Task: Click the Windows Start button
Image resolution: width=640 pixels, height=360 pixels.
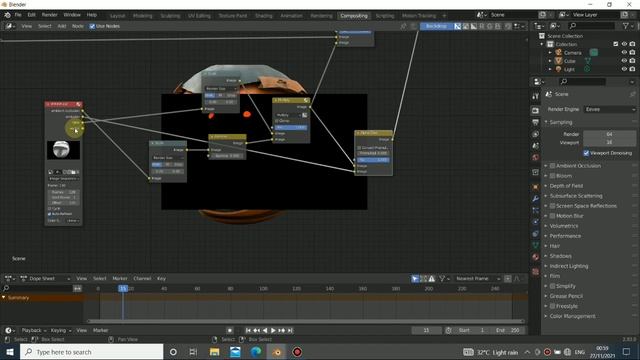Action: click(9, 352)
